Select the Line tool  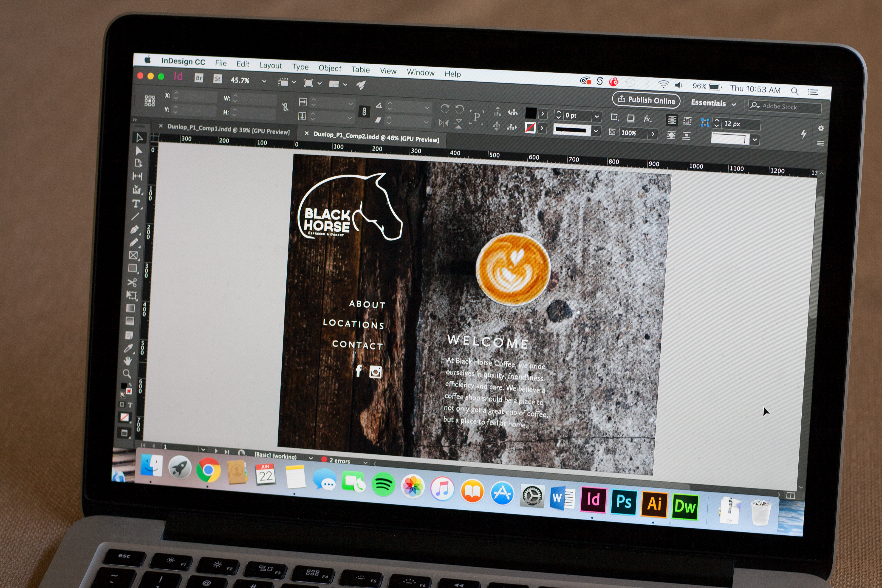click(135, 216)
